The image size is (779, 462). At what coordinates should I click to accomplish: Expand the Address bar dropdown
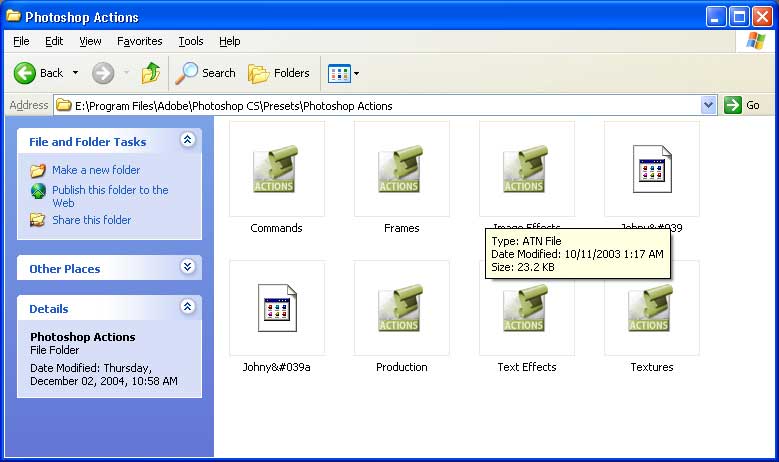pos(708,105)
